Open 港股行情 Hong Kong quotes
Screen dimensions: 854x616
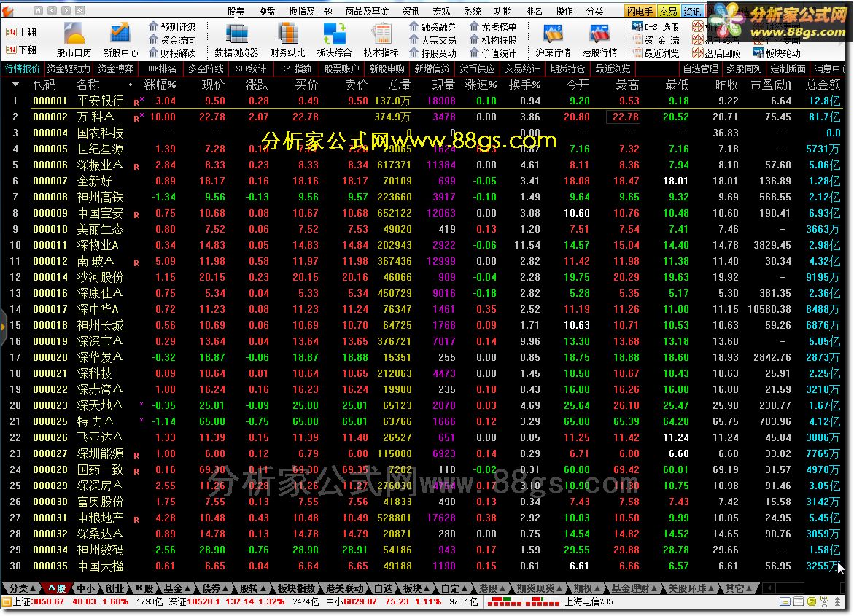pyautogui.click(x=599, y=40)
